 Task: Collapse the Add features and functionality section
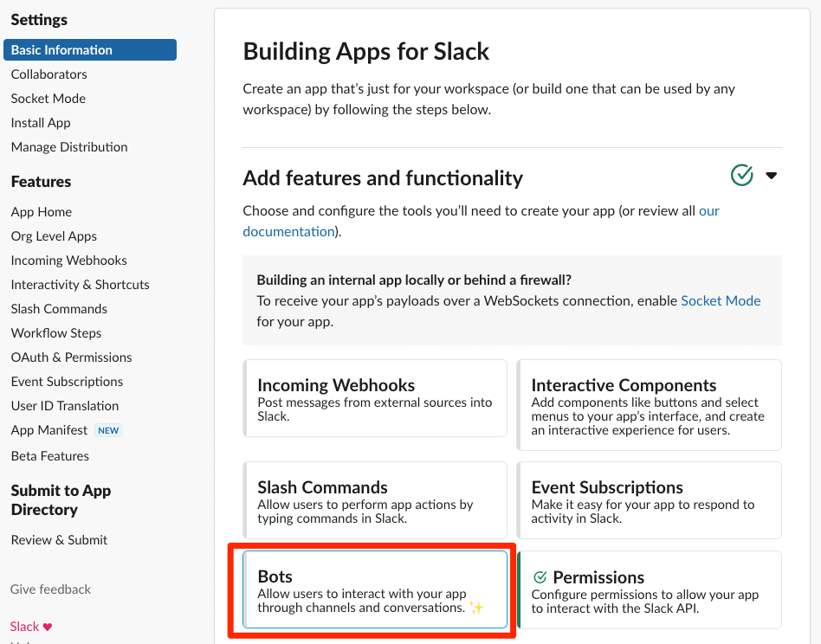pos(772,176)
